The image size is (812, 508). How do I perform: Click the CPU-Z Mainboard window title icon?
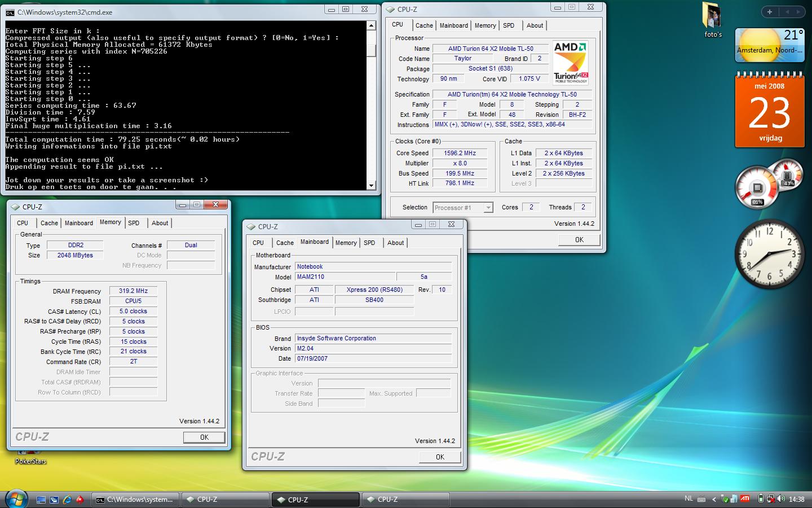point(251,226)
